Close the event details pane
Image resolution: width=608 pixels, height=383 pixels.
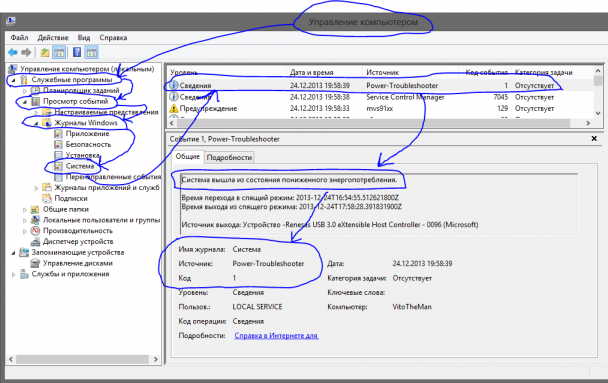pos(594,138)
